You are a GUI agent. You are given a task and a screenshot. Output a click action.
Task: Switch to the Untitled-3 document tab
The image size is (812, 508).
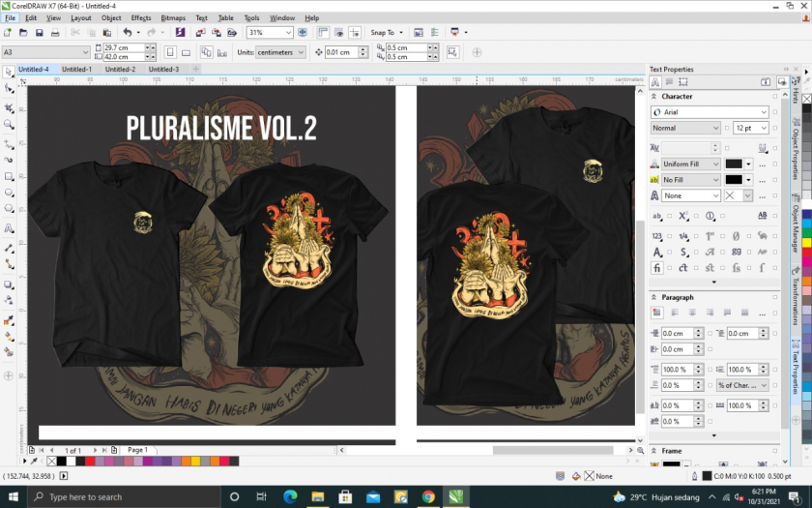(163, 69)
